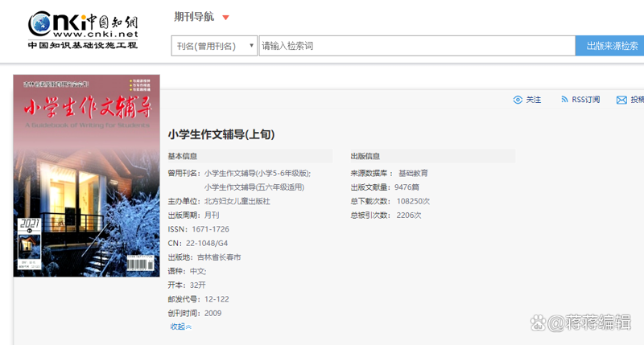Viewport: 644px width, 345px height.
Task: Click the 出版文献量 value 9476篇
Action: pos(407,187)
